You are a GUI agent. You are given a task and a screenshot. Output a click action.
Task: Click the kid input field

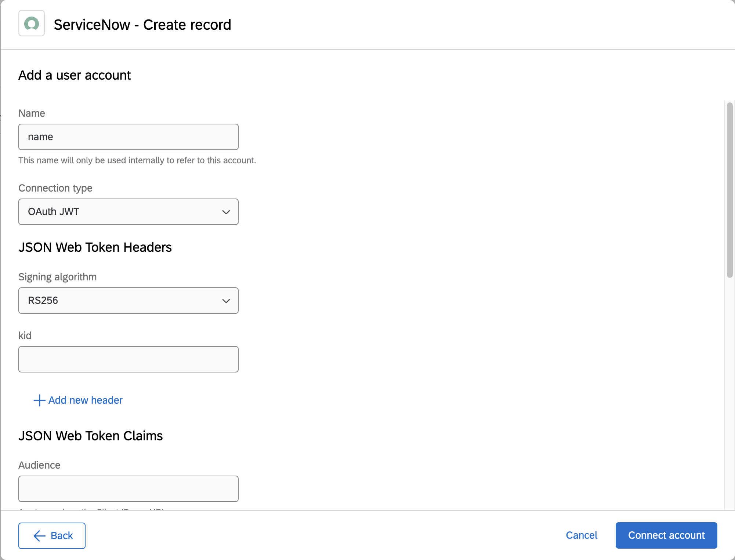pyautogui.click(x=128, y=359)
